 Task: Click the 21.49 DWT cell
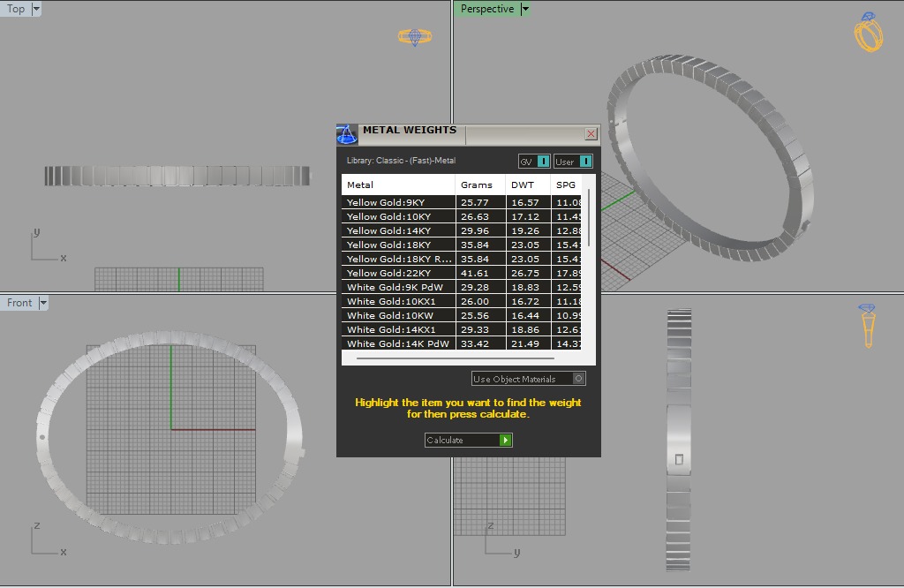(529, 343)
